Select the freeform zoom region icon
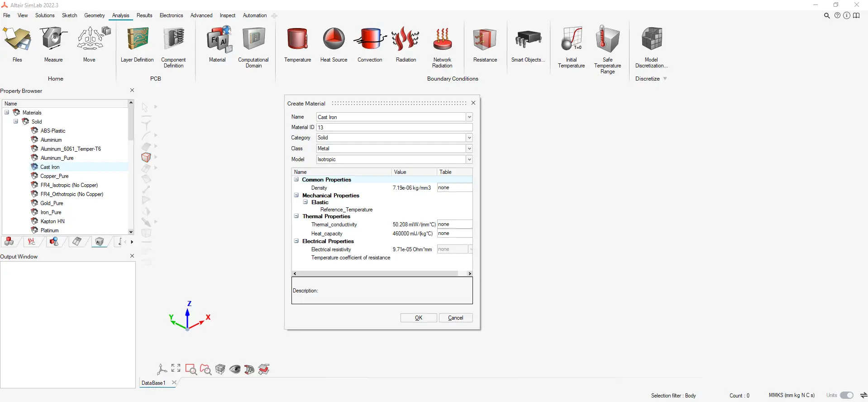This screenshot has height=402, width=868. point(205,369)
